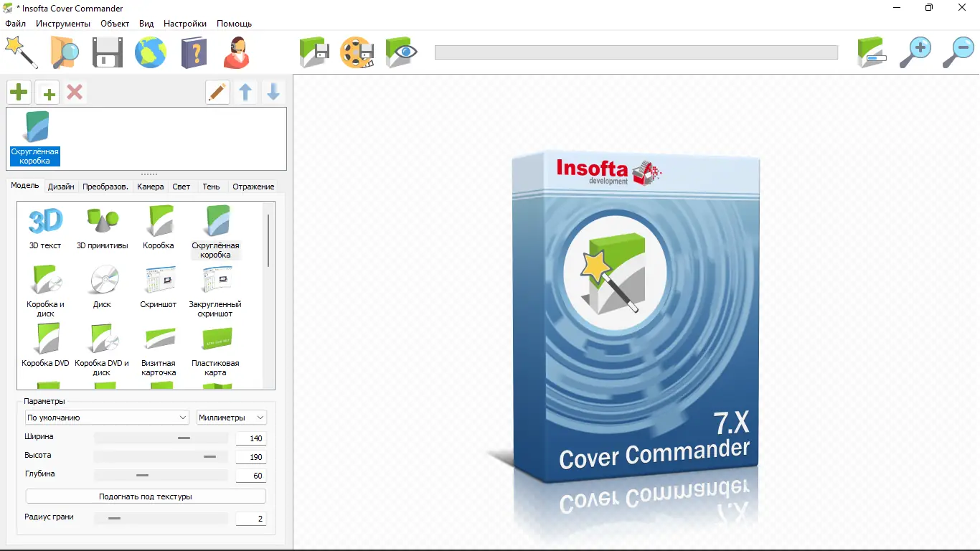Select the Скруглённая коробка object in the list
The height and width of the screenshot is (551, 980).
(x=35, y=138)
